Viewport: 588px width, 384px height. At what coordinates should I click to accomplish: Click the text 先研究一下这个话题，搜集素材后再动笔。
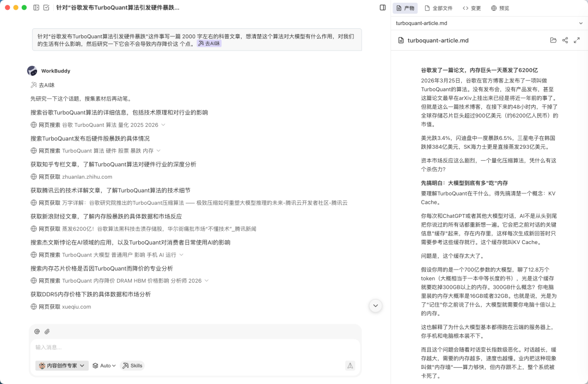[81, 99]
